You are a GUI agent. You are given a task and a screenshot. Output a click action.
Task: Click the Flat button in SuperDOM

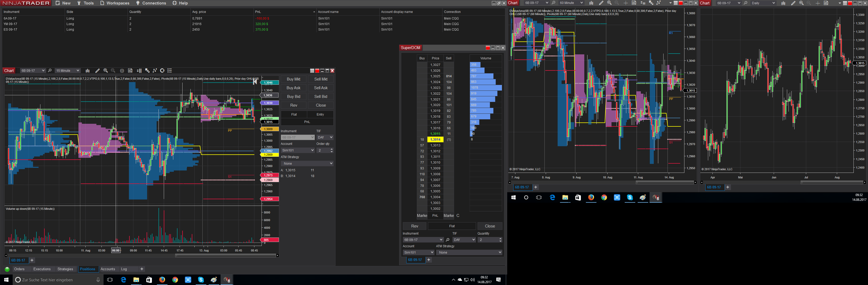click(x=452, y=226)
